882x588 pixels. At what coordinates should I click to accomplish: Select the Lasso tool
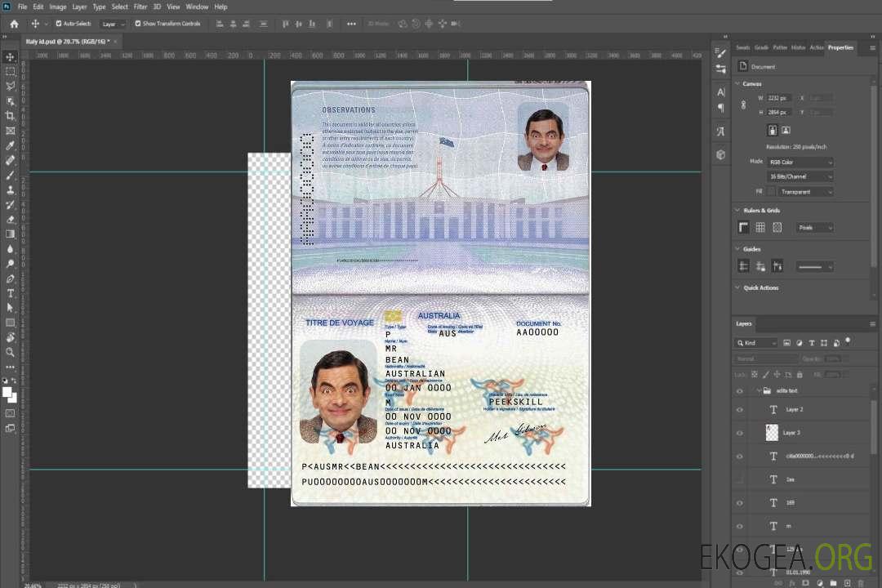point(10,86)
